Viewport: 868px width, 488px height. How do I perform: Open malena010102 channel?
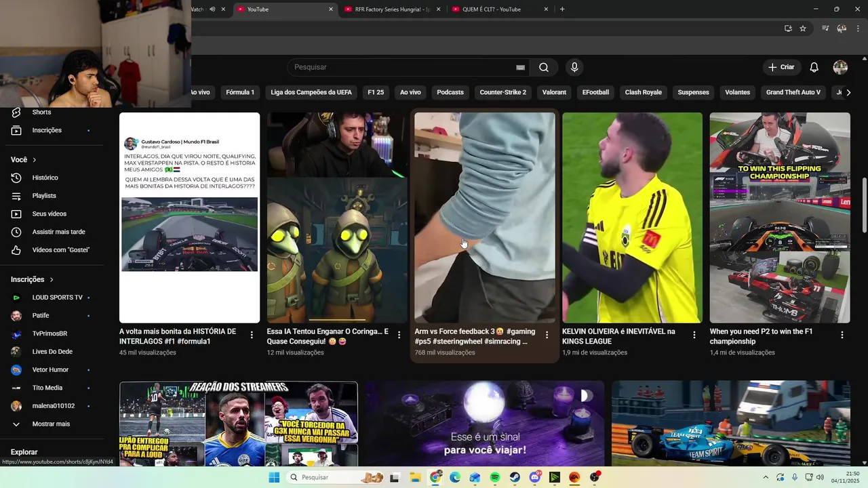pyautogui.click(x=54, y=406)
